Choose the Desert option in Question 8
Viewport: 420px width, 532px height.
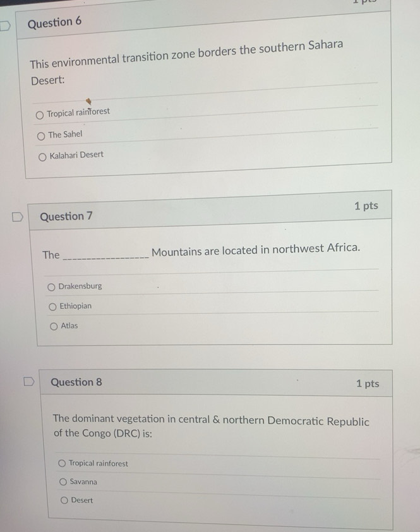coord(64,500)
